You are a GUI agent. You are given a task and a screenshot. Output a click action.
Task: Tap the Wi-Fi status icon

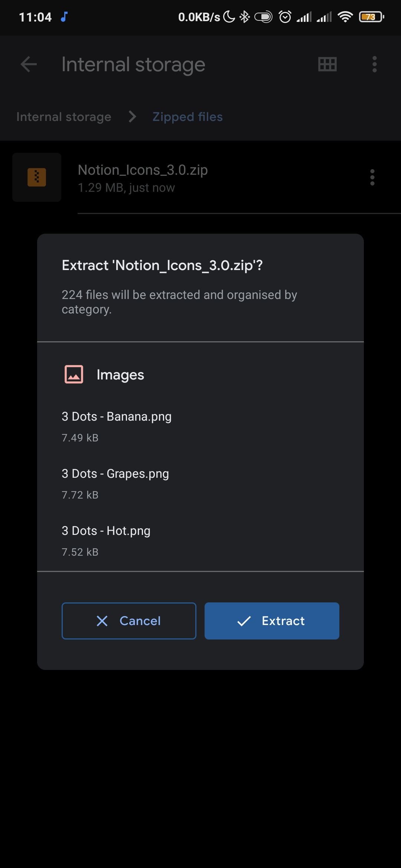[x=345, y=17]
